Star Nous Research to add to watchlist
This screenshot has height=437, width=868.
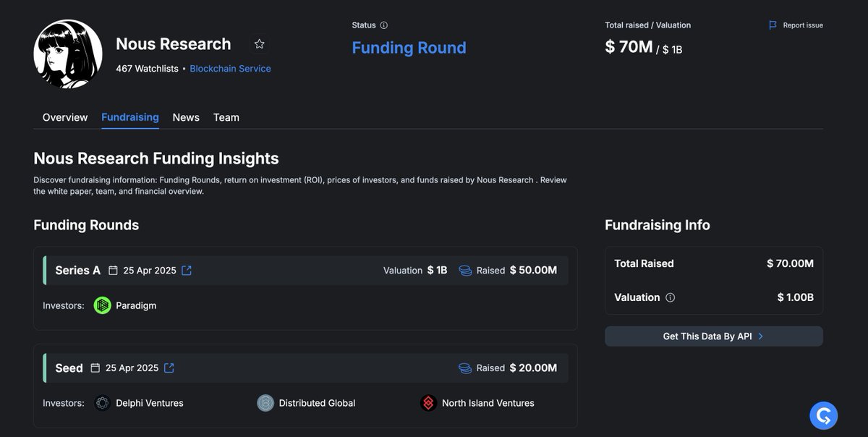coord(260,44)
